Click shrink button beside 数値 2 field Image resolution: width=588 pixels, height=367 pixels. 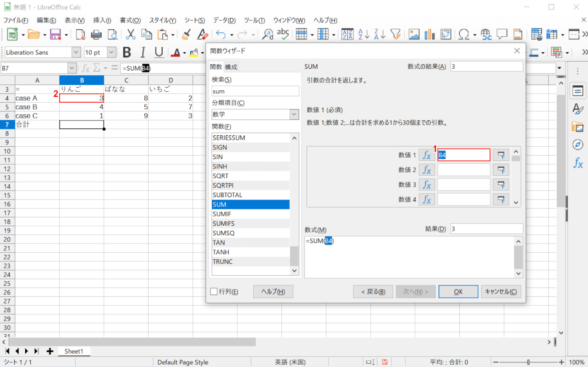501,170
